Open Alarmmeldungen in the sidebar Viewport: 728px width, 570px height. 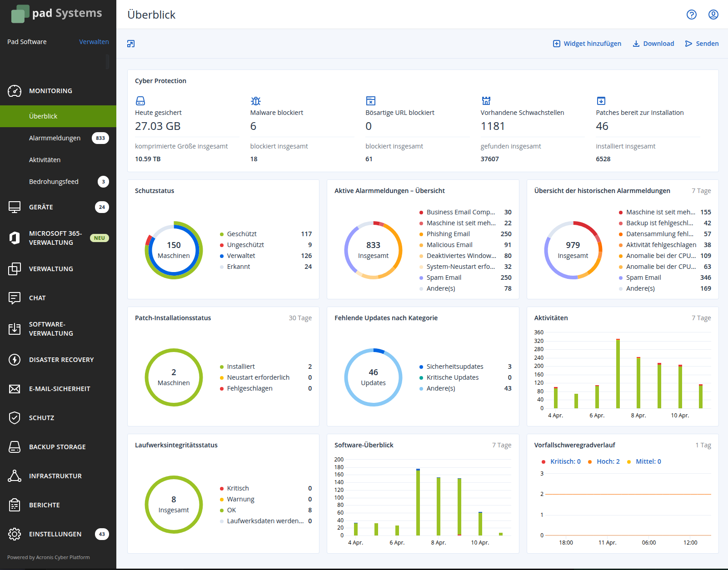(55, 138)
